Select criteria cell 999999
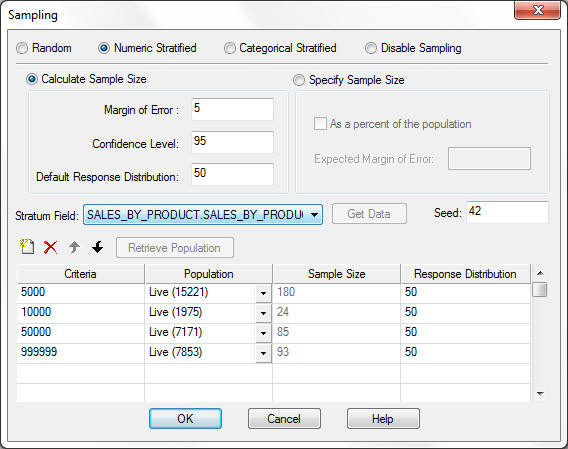Image resolution: width=568 pixels, height=449 pixels. click(80, 352)
